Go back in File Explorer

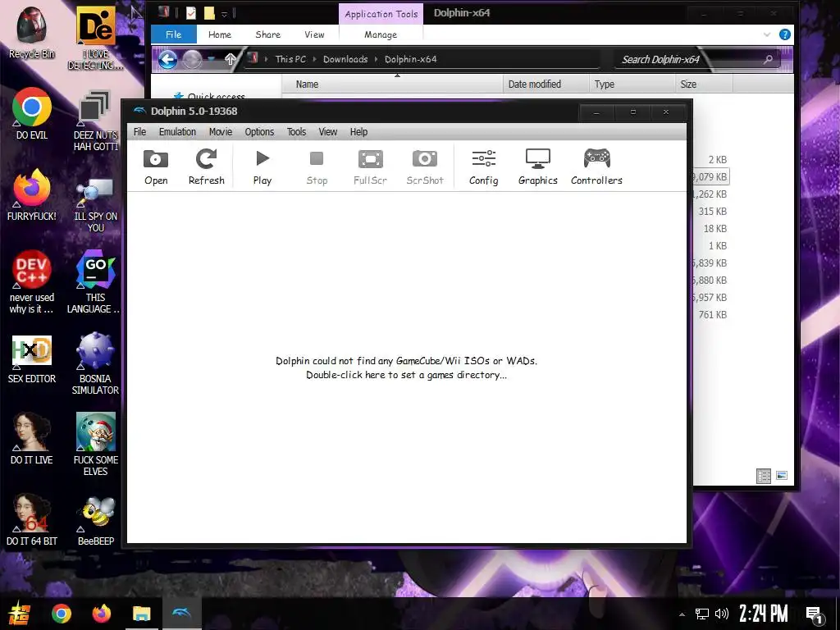(x=167, y=59)
